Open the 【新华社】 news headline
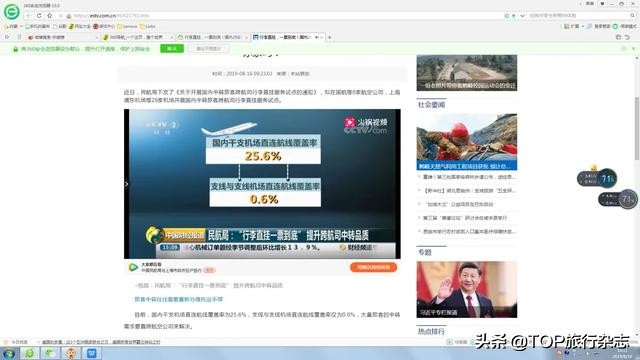This screenshot has width=640, height=360. click(x=469, y=191)
